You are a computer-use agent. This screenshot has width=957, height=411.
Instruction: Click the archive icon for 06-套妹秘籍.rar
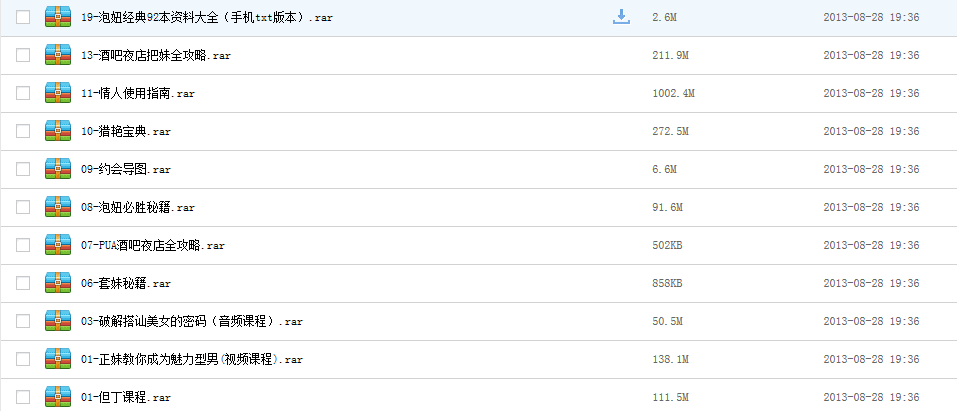click(58, 283)
